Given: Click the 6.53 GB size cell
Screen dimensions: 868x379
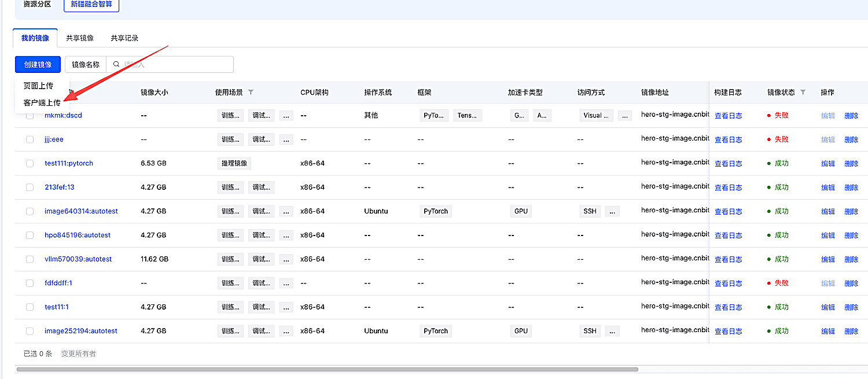Looking at the screenshot, I should click(153, 163).
